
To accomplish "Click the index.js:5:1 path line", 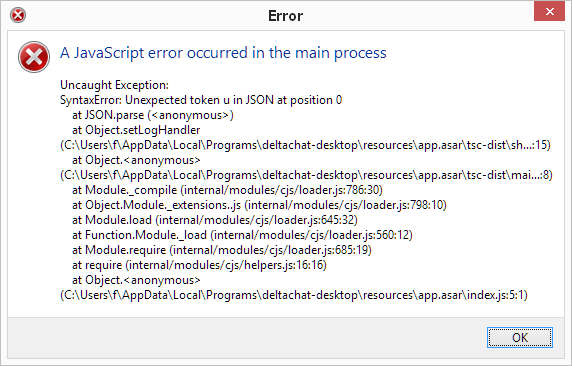I will coord(294,295).
